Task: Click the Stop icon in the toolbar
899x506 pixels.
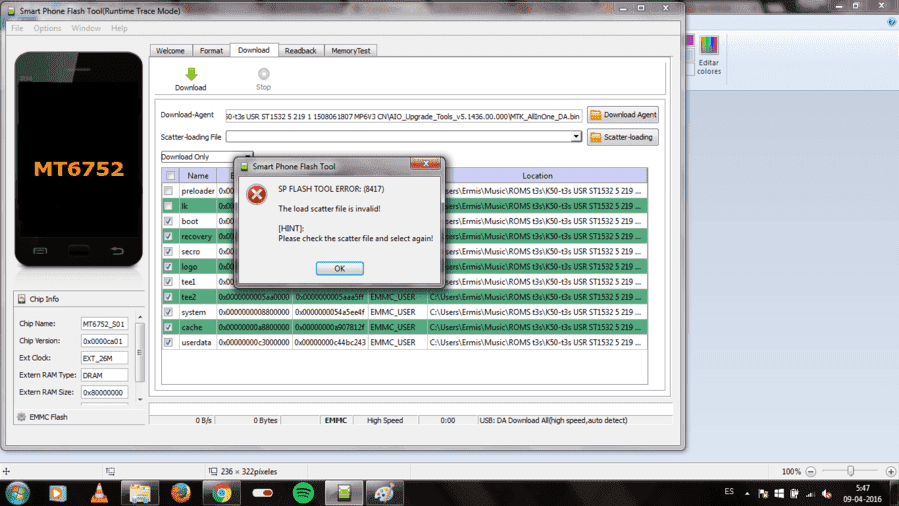Action: pyautogui.click(x=263, y=74)
